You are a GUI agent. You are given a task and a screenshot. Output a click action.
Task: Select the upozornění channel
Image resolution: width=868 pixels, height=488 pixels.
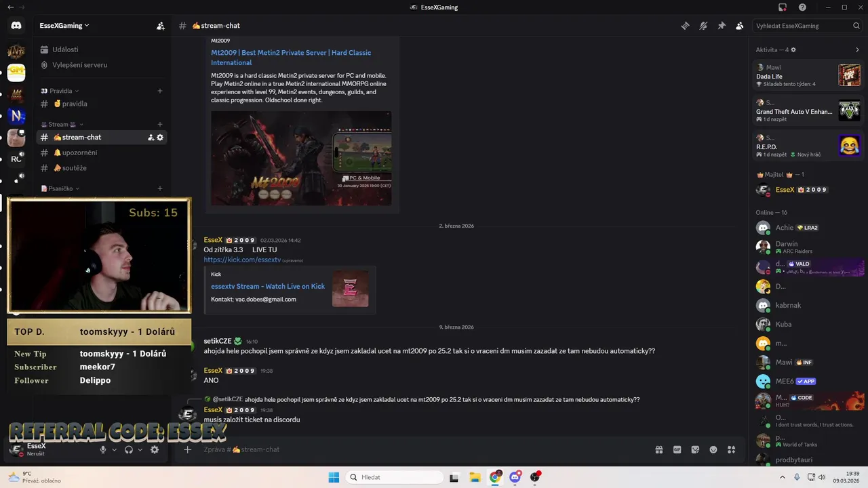point(102,152)
